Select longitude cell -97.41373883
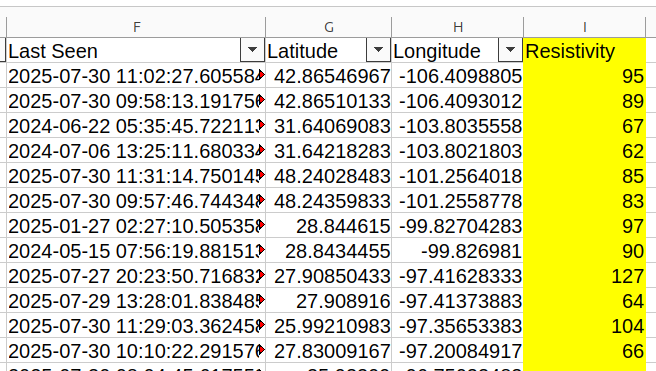 457,301
